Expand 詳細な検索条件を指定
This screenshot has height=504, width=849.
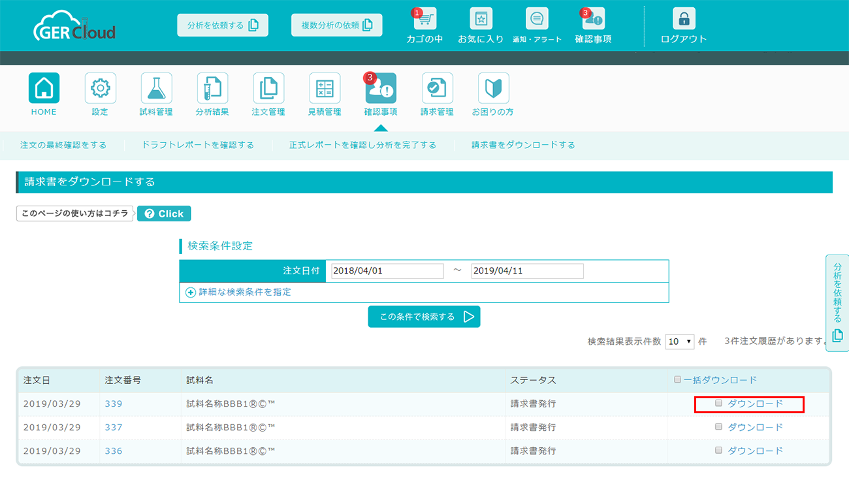238,292
